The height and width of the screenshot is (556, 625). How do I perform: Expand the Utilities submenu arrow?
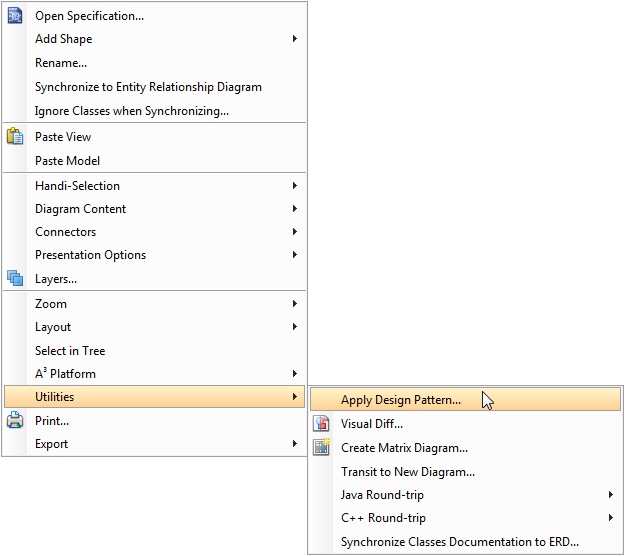tap(295, 397)
